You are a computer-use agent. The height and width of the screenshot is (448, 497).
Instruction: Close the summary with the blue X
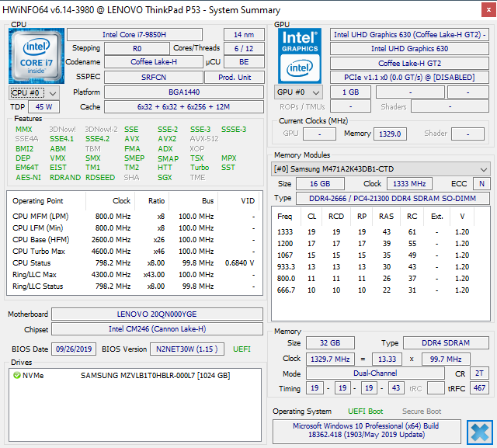click(x=479, y=431)
